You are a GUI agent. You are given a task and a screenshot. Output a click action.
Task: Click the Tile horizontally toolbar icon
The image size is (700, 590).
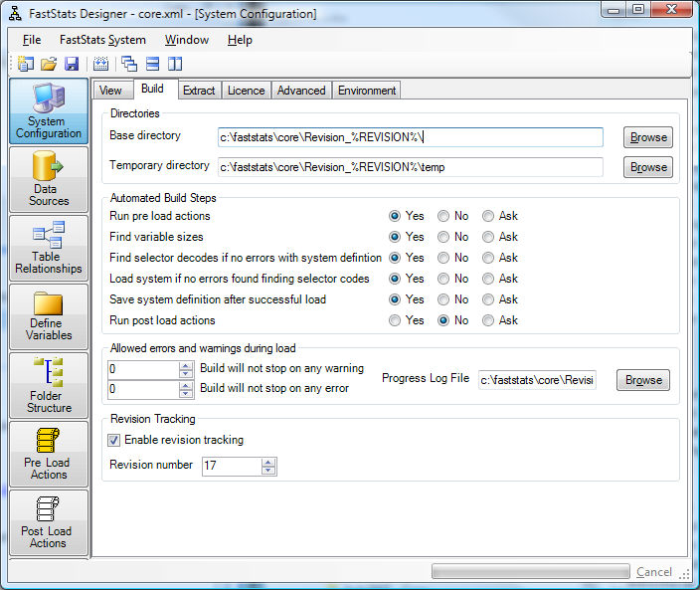pyautogui.click(x=153, y=64)
